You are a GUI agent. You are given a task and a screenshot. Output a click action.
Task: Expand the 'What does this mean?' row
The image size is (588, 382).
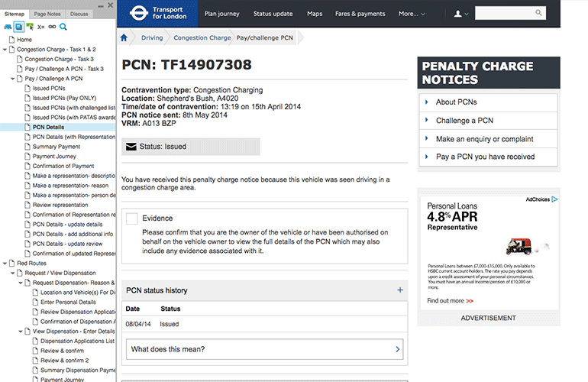265,349
